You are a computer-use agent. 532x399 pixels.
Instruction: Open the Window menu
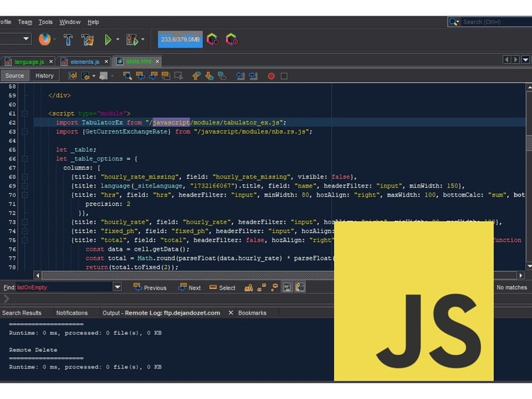(70, 22)
